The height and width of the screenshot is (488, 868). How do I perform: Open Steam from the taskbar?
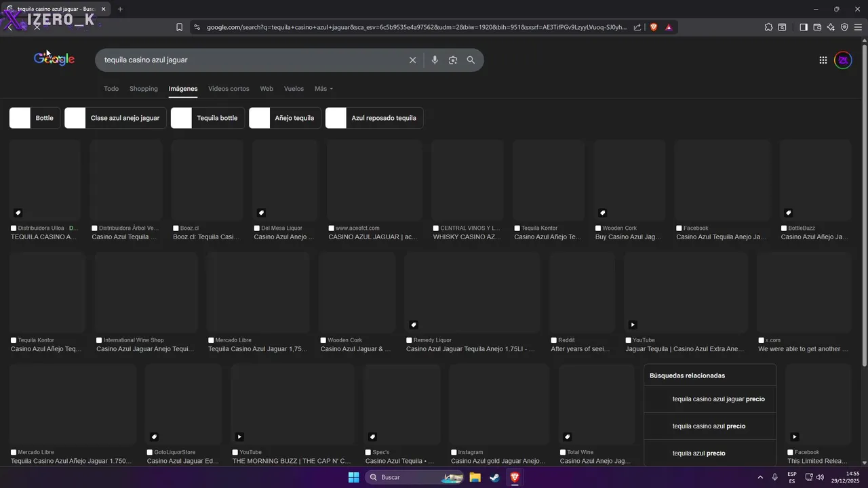495,477
